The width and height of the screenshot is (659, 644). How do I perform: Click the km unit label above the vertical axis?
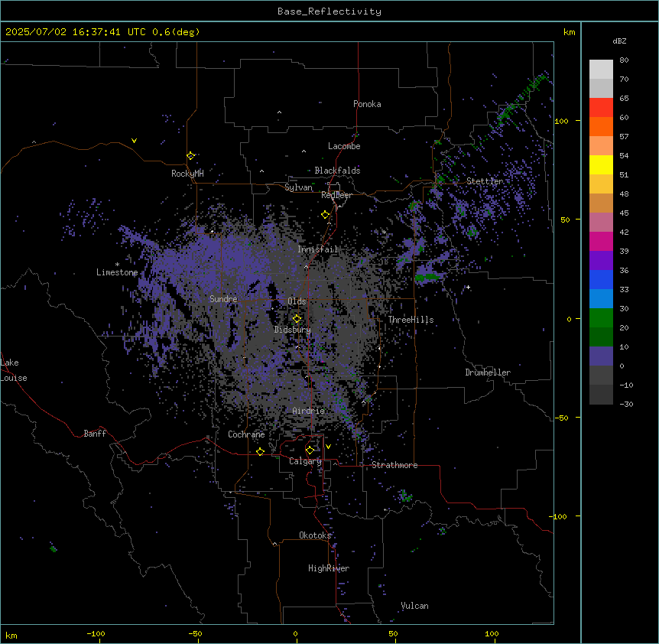pyautogui.click(x=570, y=32)
